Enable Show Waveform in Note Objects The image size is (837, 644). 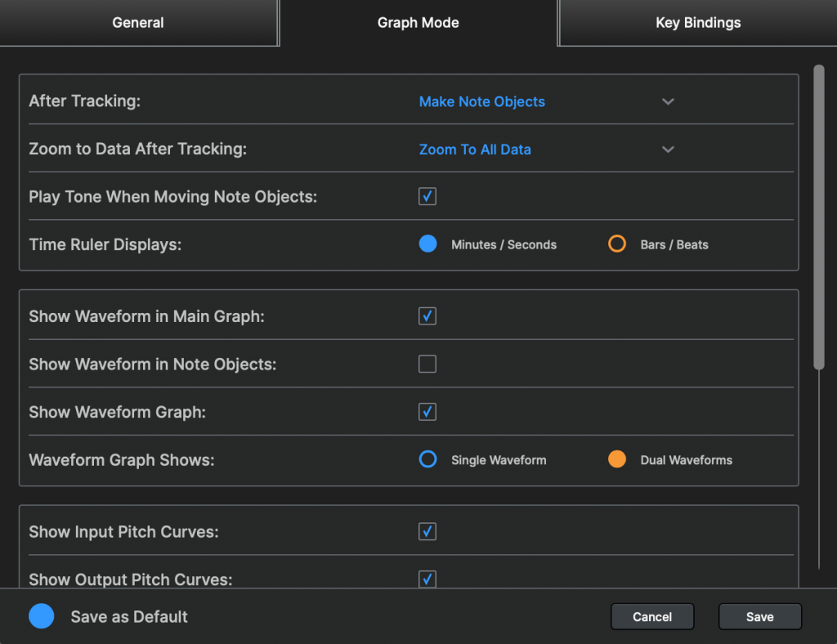[427, 364]
